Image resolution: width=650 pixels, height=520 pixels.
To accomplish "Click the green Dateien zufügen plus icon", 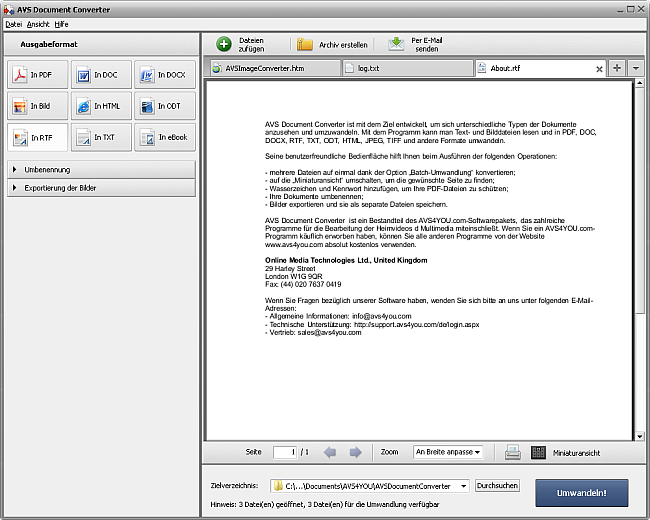I will 224,44.
